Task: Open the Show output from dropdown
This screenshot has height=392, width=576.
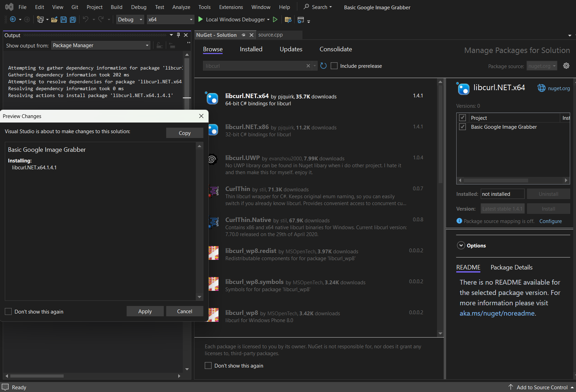Action: pyautogui.click(x=100, y=45)
